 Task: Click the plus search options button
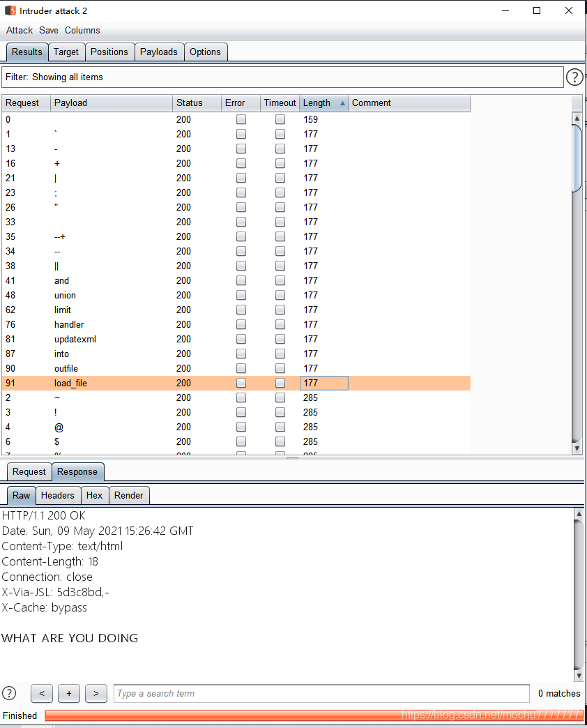point(69,693)
